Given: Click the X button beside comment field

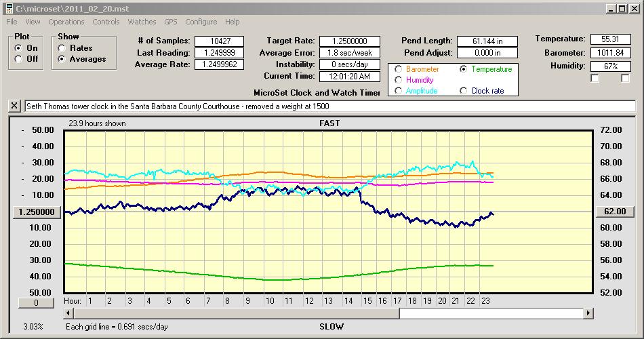Looking at the screenshot, I should (14, 106).
